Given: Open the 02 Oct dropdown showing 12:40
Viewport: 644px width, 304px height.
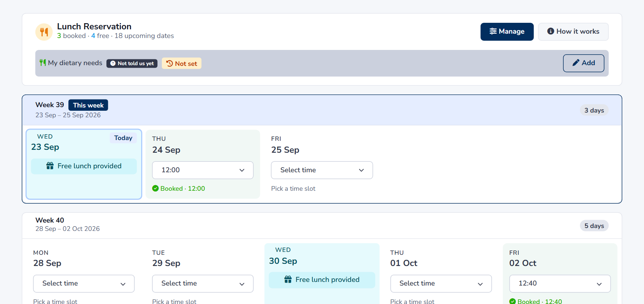Looking at the screenshot, I should tap(560, 283).
